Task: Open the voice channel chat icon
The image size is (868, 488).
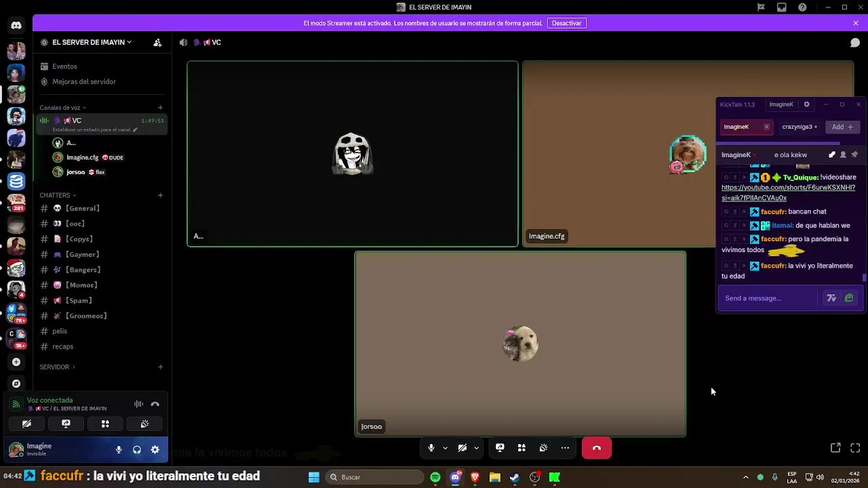Action: [x=855, y=43]
